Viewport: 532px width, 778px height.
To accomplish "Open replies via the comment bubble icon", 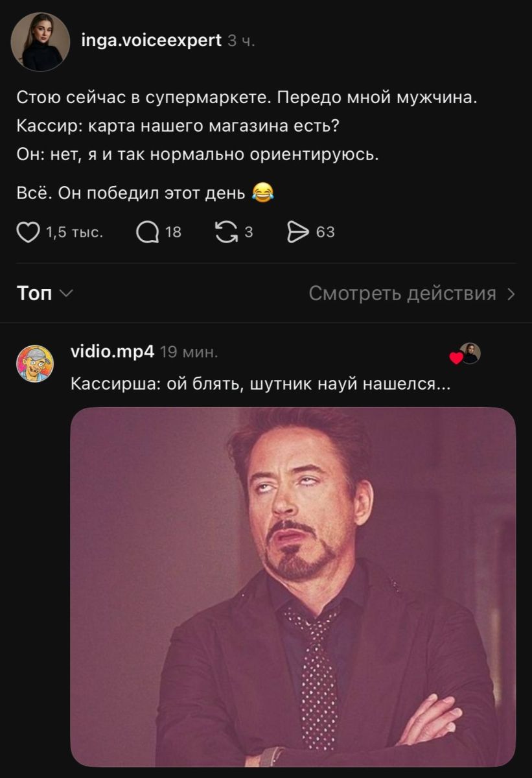I will pyautogui.click(x=148, y=232).
